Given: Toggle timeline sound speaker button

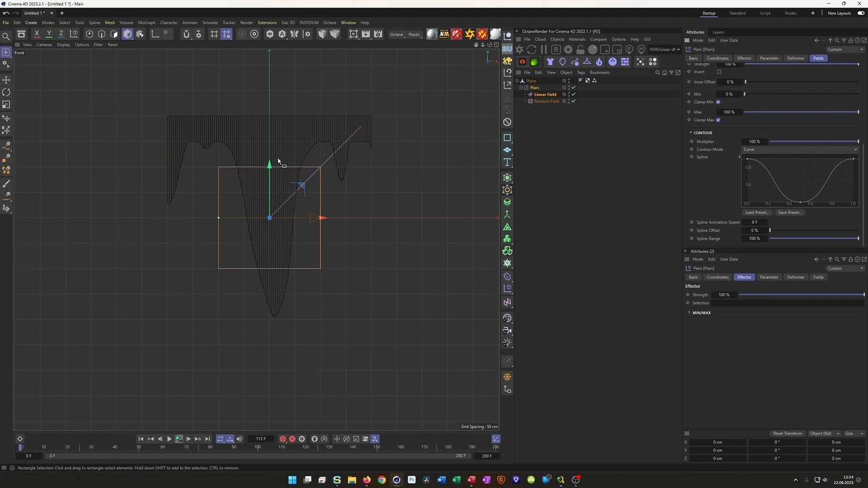Looking at the screenshot, I should (x=240, y=439).
